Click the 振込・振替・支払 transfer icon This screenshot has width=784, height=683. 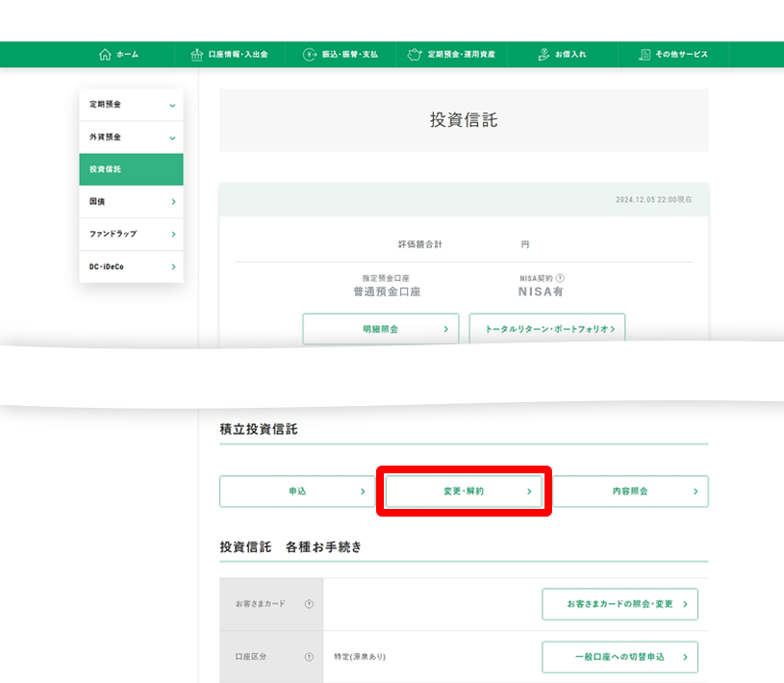310,55
